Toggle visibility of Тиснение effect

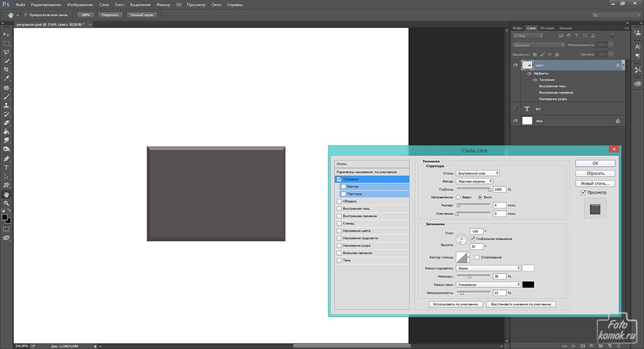coord(535,80)
